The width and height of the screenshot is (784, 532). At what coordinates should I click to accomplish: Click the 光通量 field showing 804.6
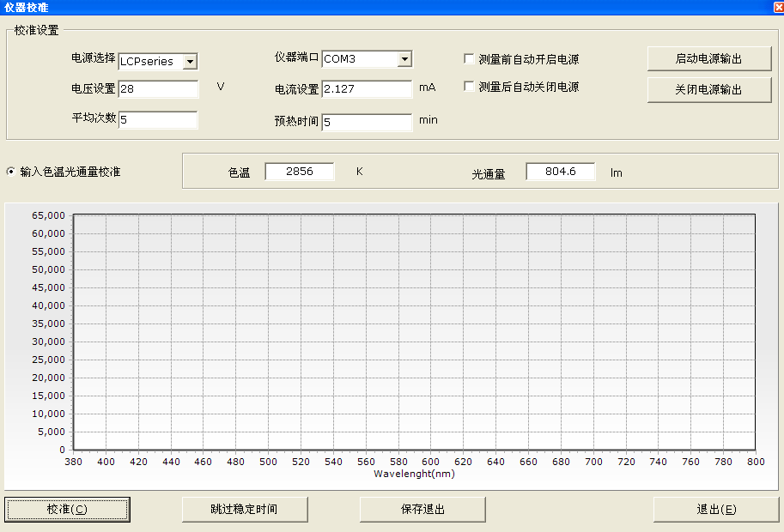[x=560, y=172]
